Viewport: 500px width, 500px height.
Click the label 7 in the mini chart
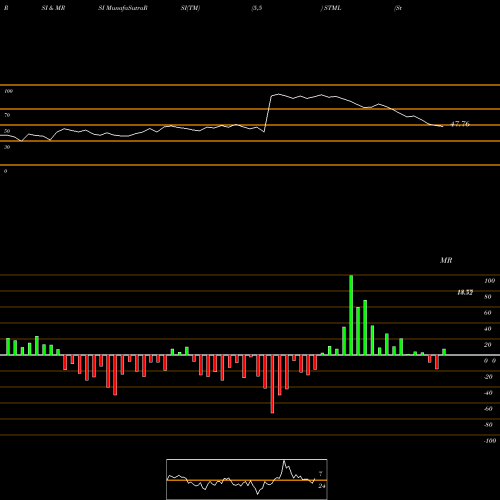click(321, 474)
